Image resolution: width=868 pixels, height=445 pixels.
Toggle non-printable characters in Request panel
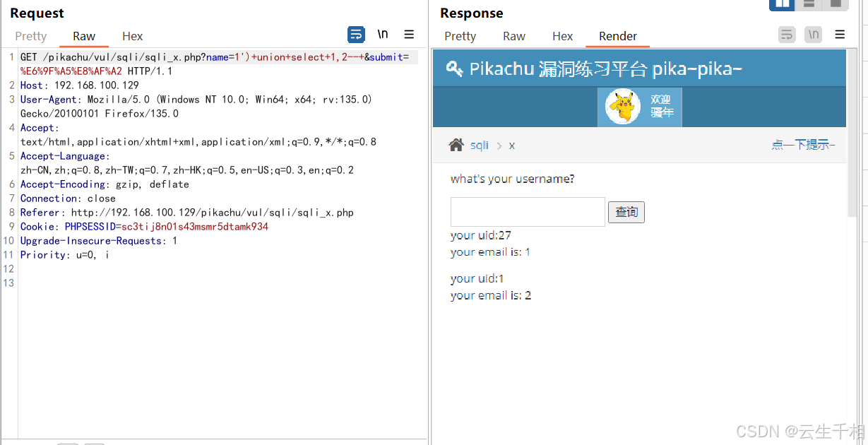(383, 35)
